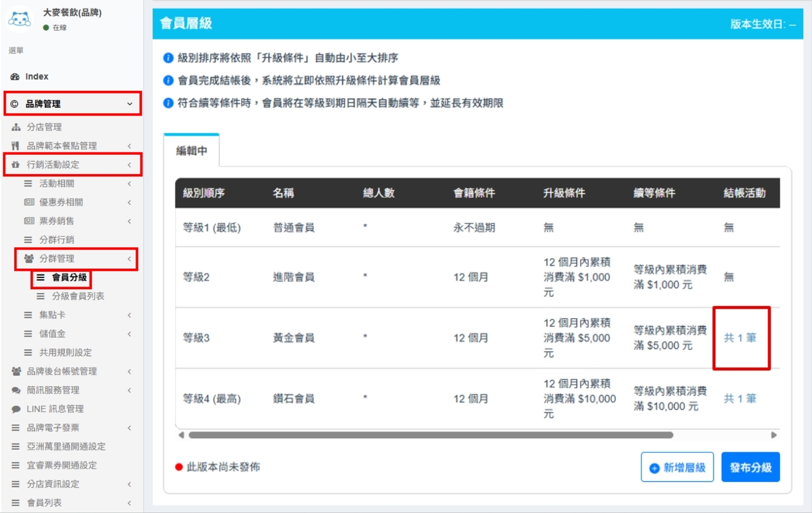Screen dimensions: 812x513
Task: Click the ticket icon next to 優惠券相關
Action: (x=29, y=202)
